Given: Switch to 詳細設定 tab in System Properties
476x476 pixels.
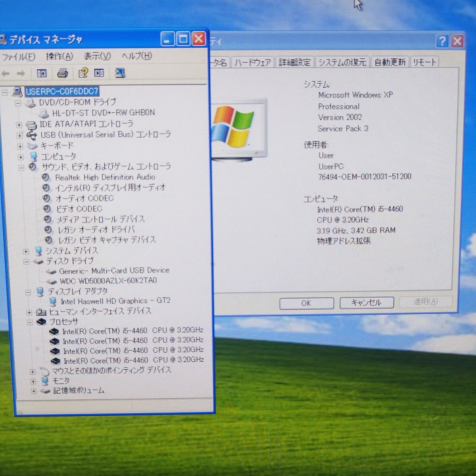Looking at the screenshot, I should [x=295, y=62].
